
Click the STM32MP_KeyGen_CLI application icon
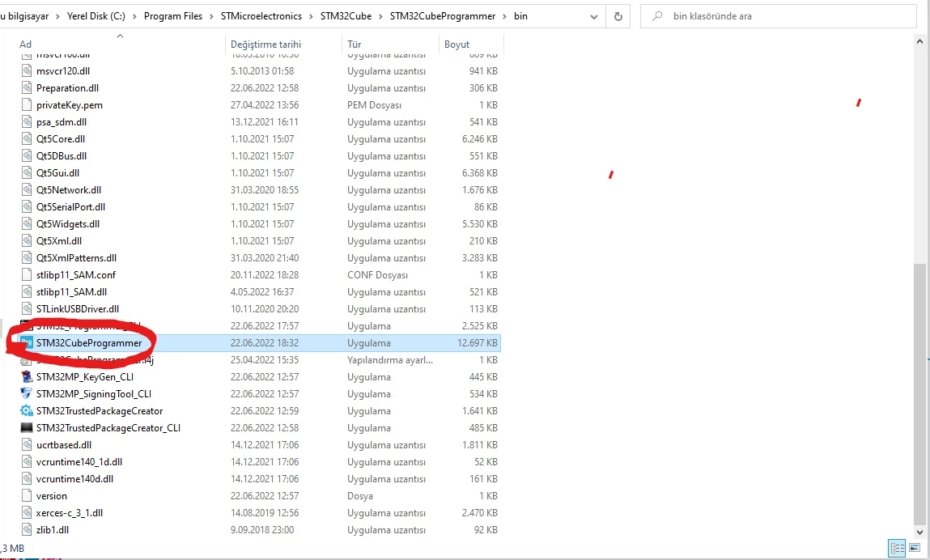point(26,376)
